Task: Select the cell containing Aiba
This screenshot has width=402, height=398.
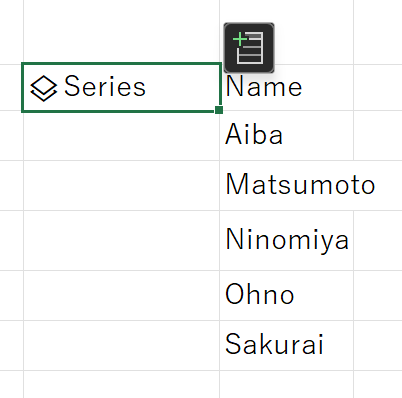Action: pos(287,135)
